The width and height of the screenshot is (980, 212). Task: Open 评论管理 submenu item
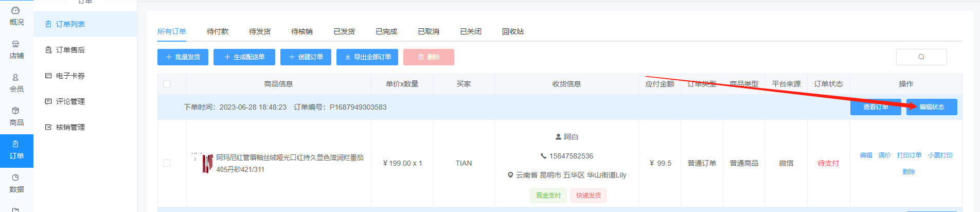click(x=85, y=101)
